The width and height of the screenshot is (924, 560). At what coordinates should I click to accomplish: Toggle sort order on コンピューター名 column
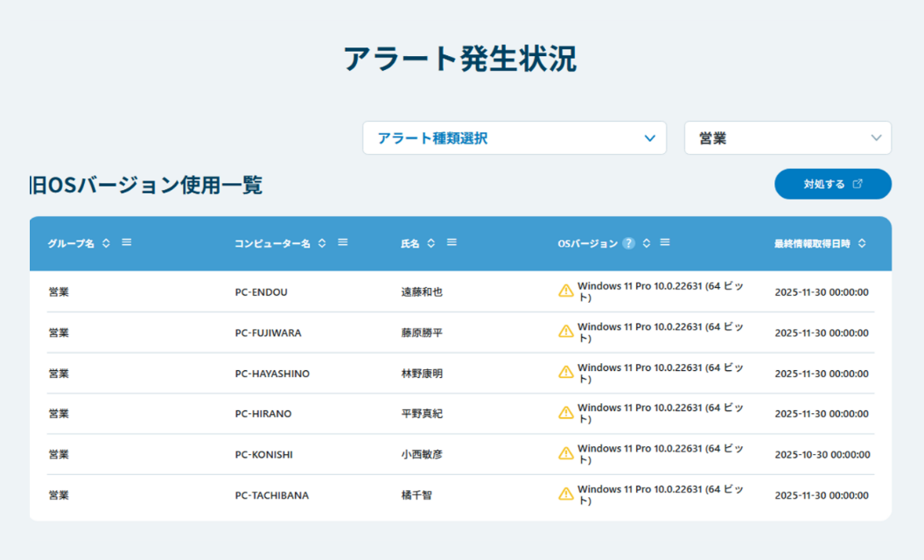[321, 243]
